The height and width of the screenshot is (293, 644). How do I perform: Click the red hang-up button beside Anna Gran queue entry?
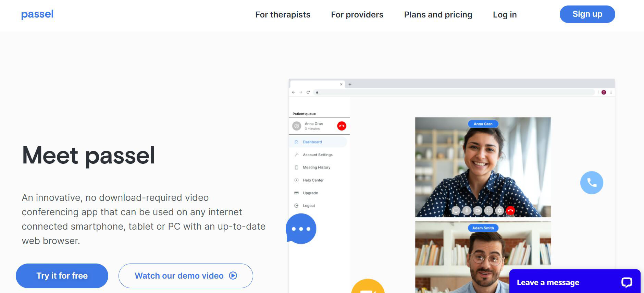coord(342,126)
